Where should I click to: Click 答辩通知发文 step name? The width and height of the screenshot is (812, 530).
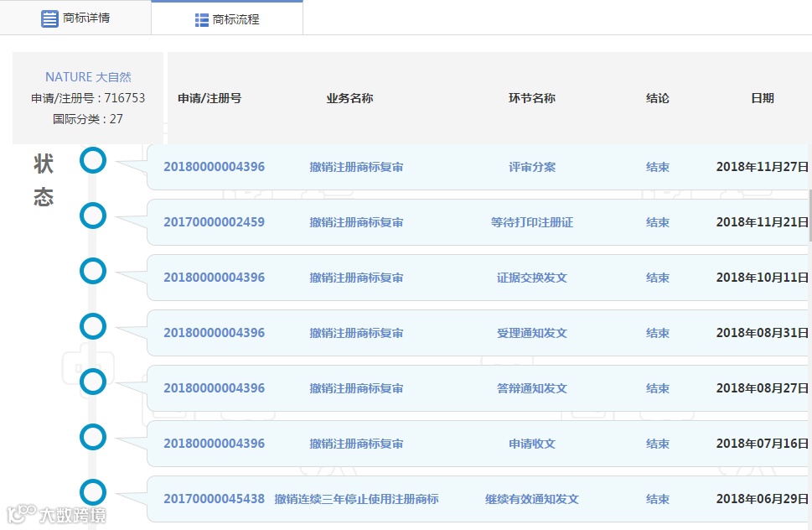pos(532,388)
